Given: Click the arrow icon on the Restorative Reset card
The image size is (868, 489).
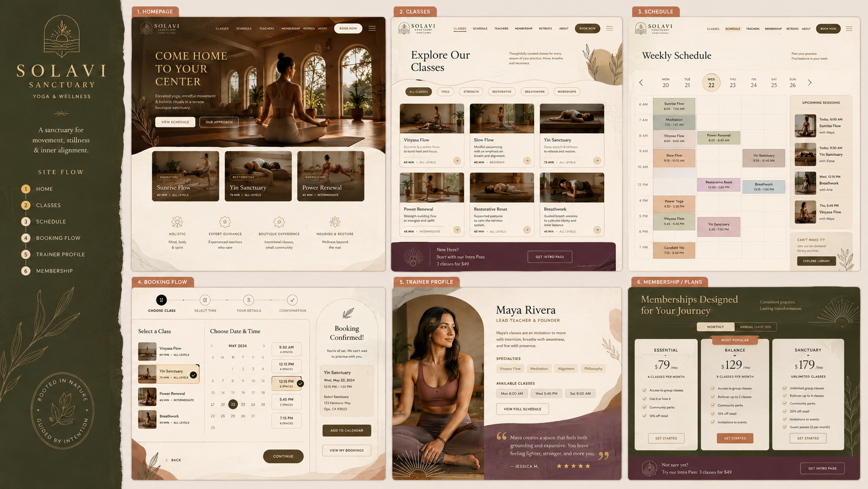Looking at the screenshot, I should [527, 230].
